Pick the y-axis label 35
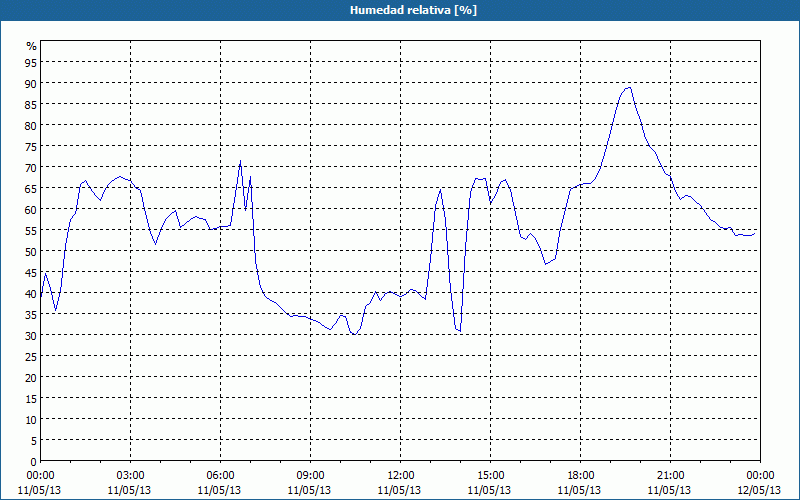Viewport: 800px width, 500px height. click(31, 314)
